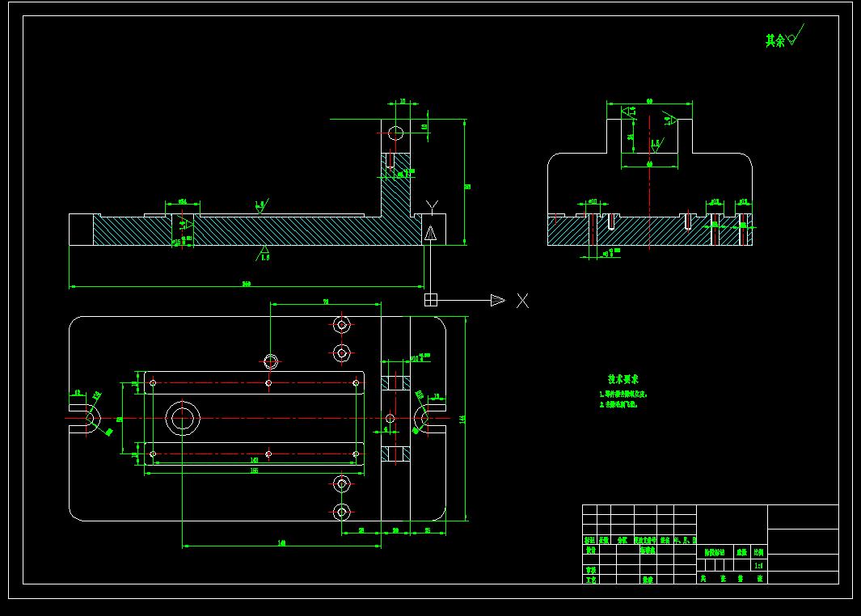The height and width of the screenshot is (616, 861).
Task: Select the 技术要求 heading text
Action: click(x=623, y=379)
